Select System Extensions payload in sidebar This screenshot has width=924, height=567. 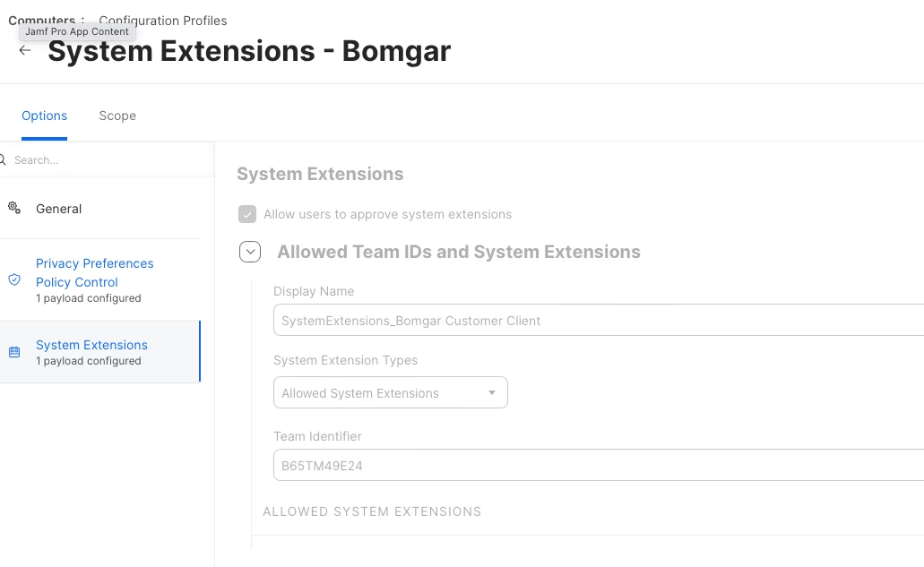point(100,352)
